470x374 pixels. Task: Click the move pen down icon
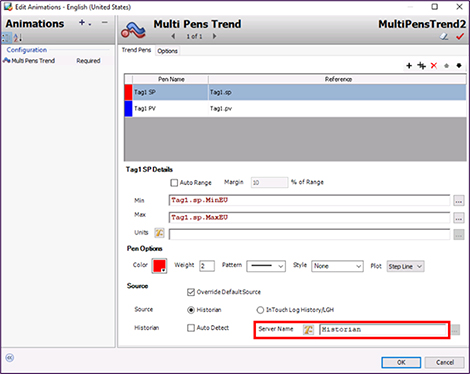point(459,66)
